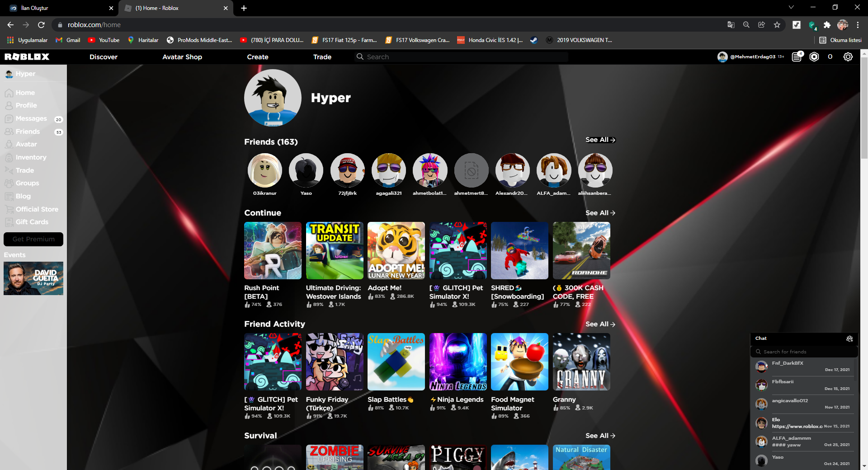
Task: Open the Robux balance icon
Action: (x=814, y=56)
